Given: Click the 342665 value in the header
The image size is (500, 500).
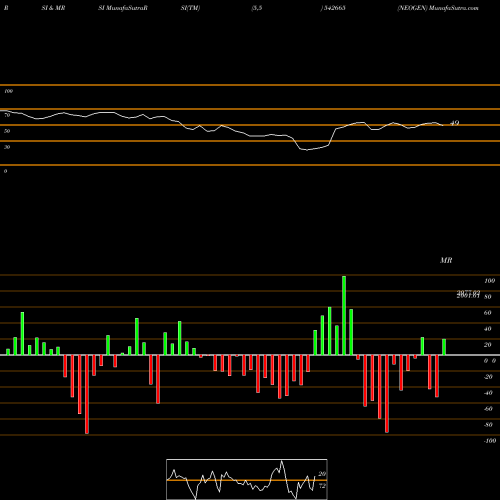Looking at the screenshot, I should 335,8.
